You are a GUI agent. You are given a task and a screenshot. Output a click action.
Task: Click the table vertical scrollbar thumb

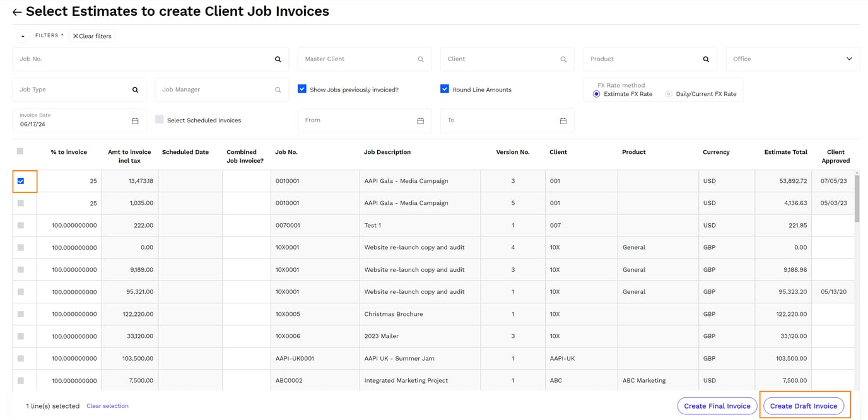point(857,197)
